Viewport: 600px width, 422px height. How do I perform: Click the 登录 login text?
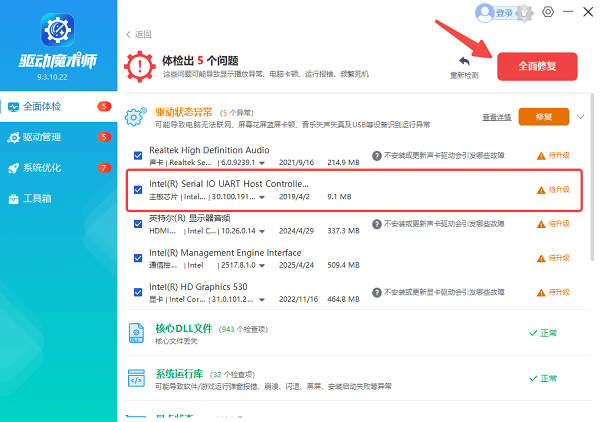tap(504, 13)
